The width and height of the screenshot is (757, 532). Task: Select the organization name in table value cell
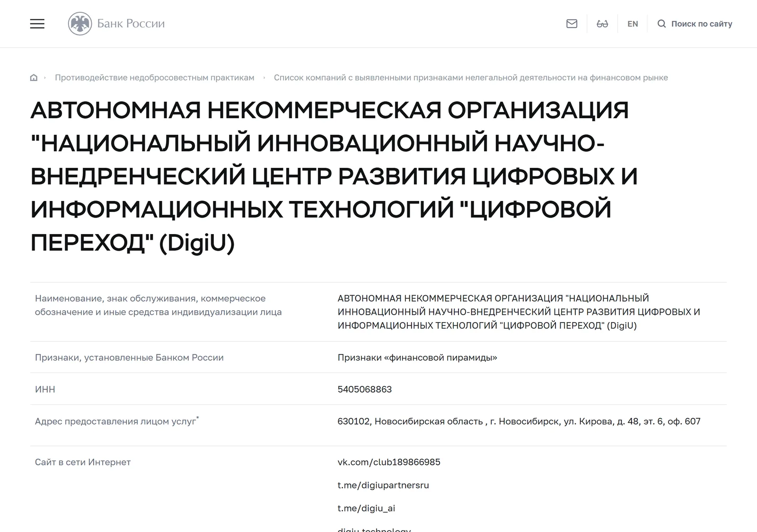(519, 312)
